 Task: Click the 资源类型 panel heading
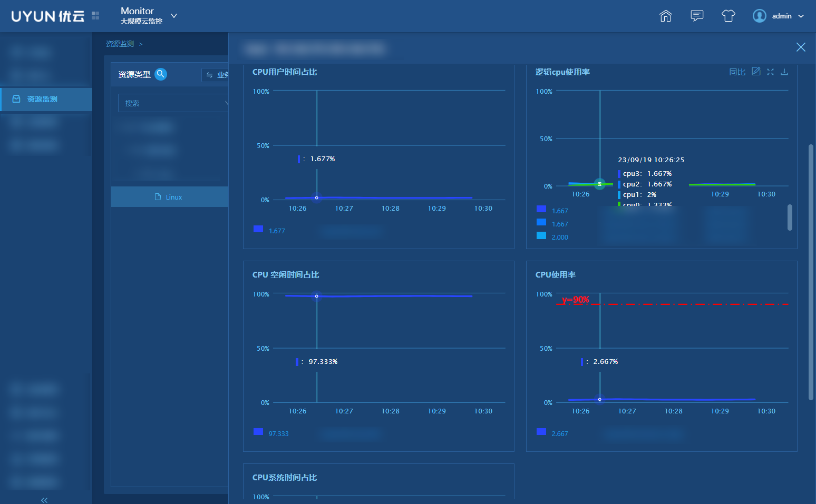[x=134, y=75]
